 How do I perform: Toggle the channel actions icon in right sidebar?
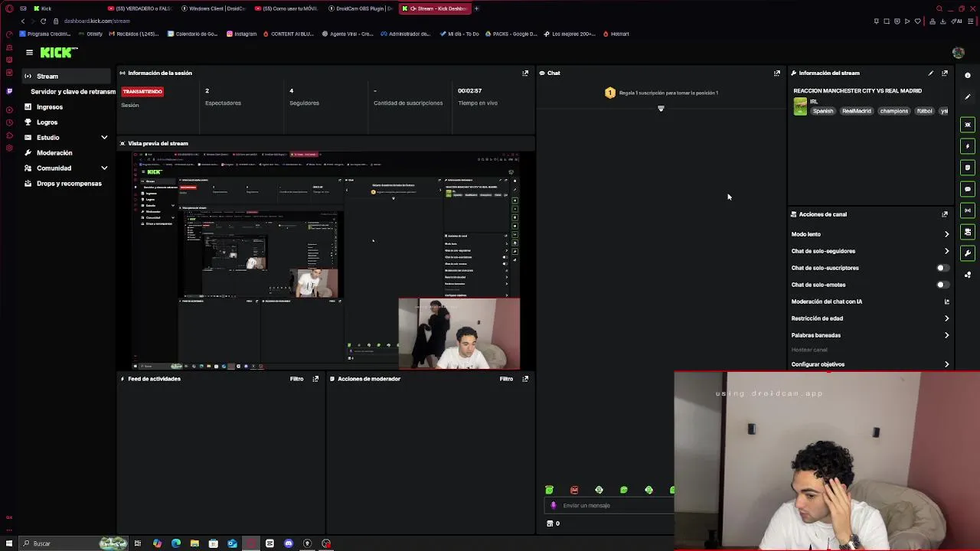(x=968, y=232)
